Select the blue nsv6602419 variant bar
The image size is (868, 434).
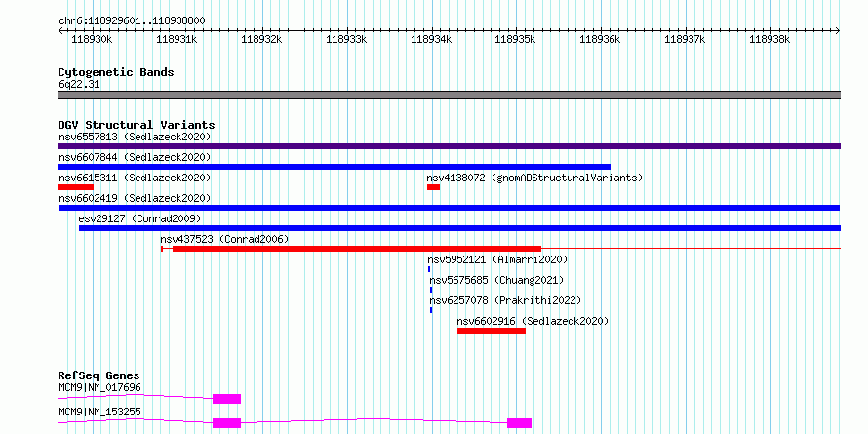tap(449, 208)
